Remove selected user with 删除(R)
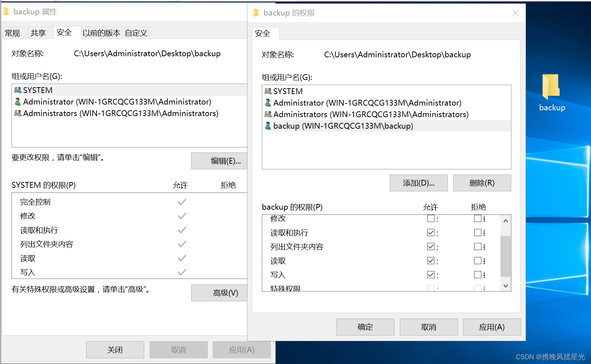The height and width of the screenshot is (364, 591). click(482, 183)
